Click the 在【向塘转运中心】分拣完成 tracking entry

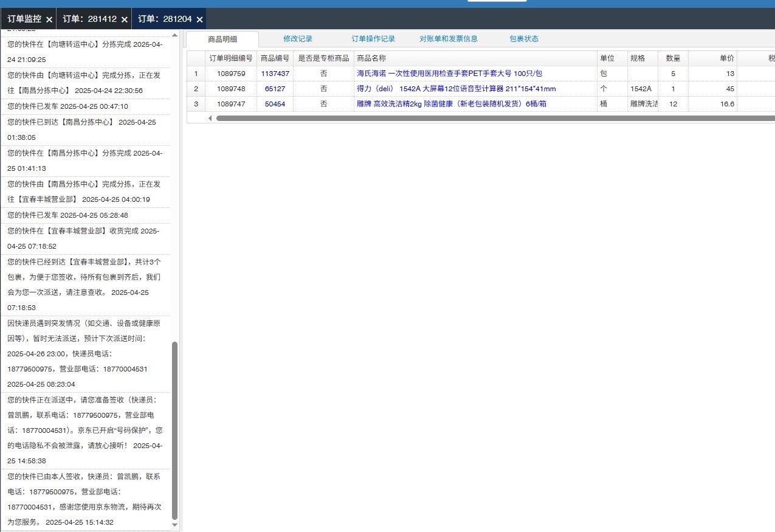(x=85, y=52)
